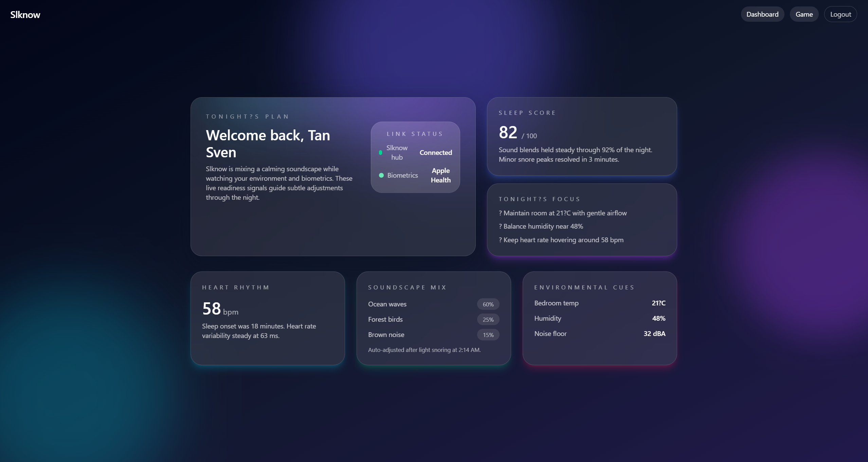
Task: Click the Welcome back, Tan Sven heading
Action: 268,144
